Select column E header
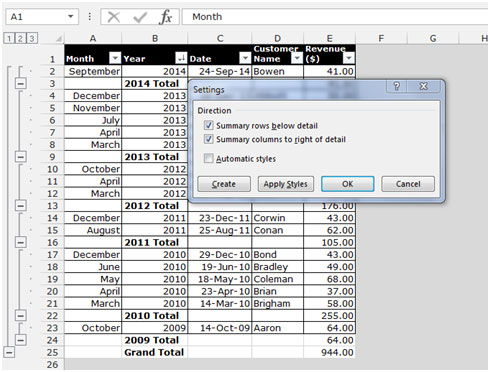 [x=329, y=39]
